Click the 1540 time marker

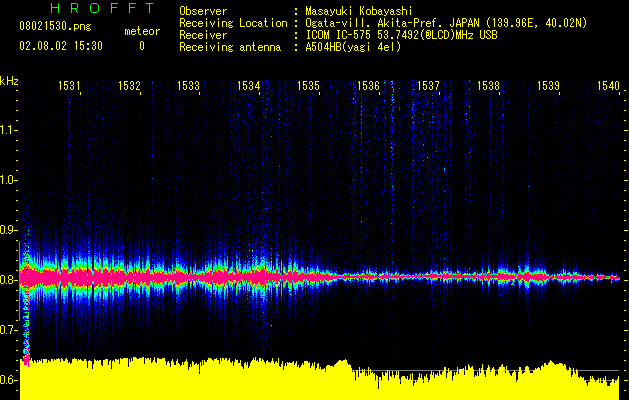[x=608, y=85]
